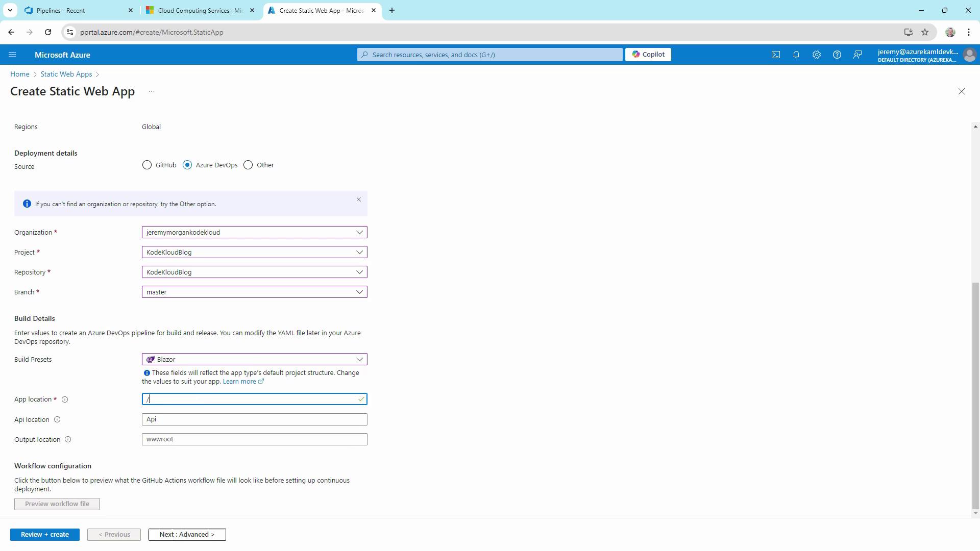Click the scrollbar down arrow

[975, 514]
